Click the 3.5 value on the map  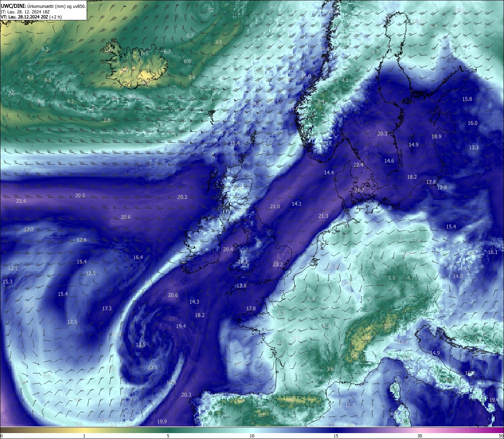click(x=219, y=42)
